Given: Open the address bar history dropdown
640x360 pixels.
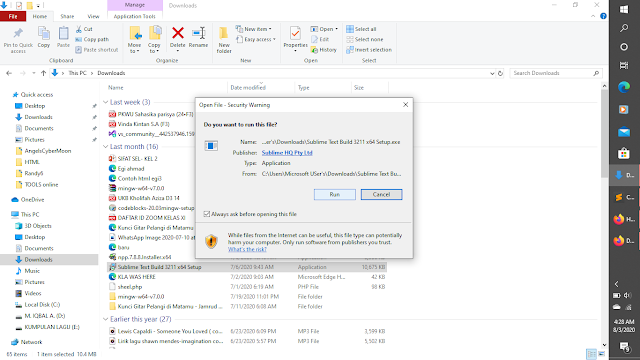Looking at the screenshot, I should point(492,73).
